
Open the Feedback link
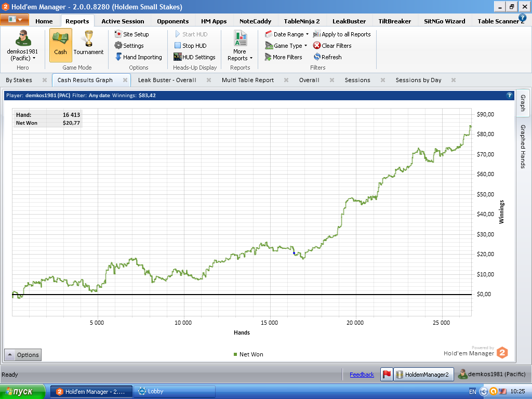pyautogui.click(x=362, y=375)
